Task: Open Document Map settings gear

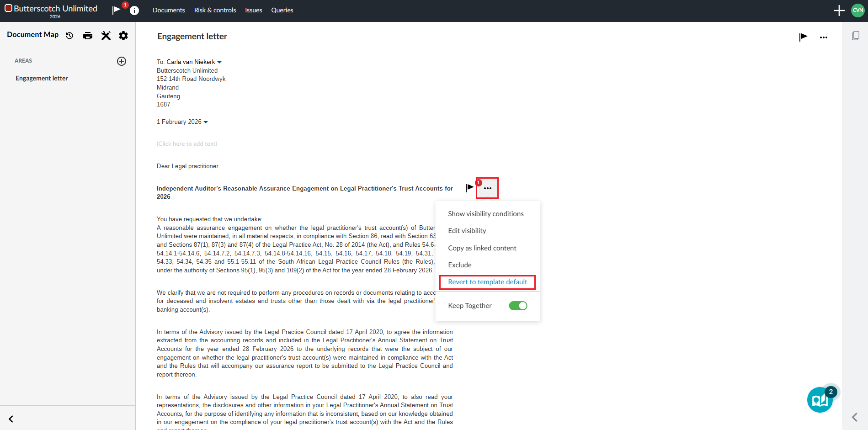Action: tap(123, 36)
